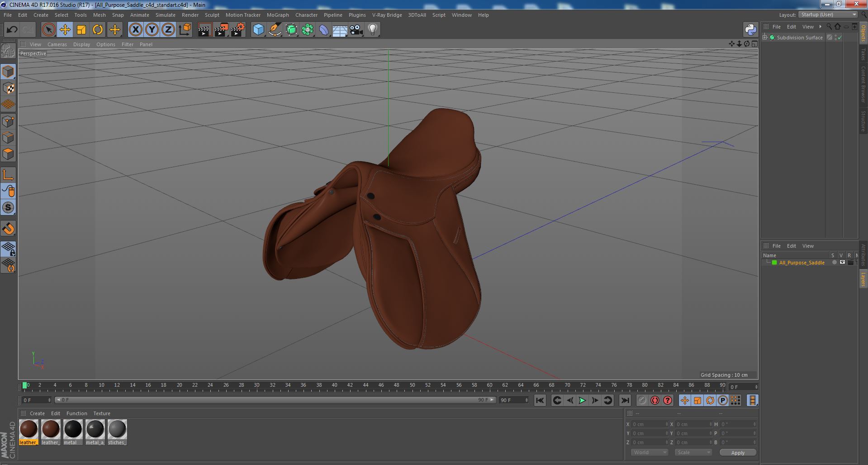Image resolution: width=868 pixels, height=465 pixels.
Task: Add Subdivision Surface generator icon
Action: [x=291, y=30]
